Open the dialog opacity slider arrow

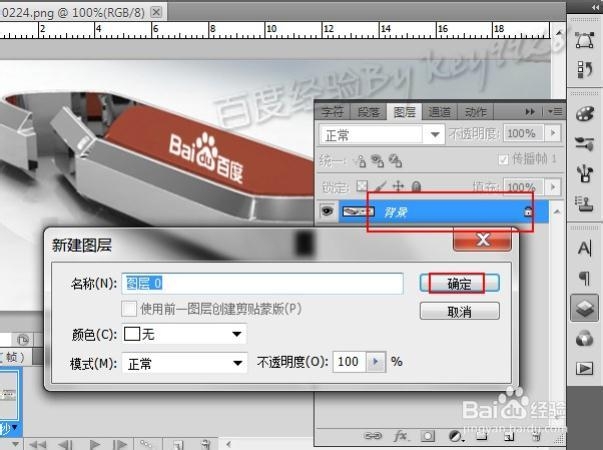tap(375, 362)
